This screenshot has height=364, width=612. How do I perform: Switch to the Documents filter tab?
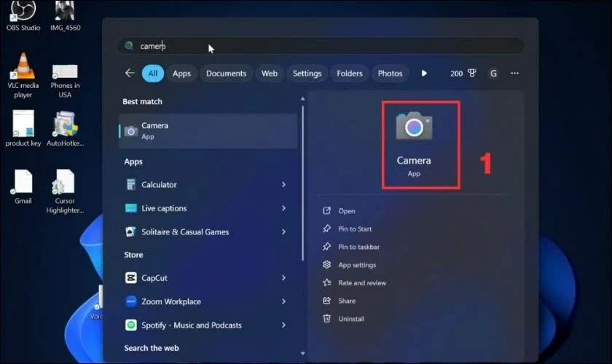tap(226, 74)
